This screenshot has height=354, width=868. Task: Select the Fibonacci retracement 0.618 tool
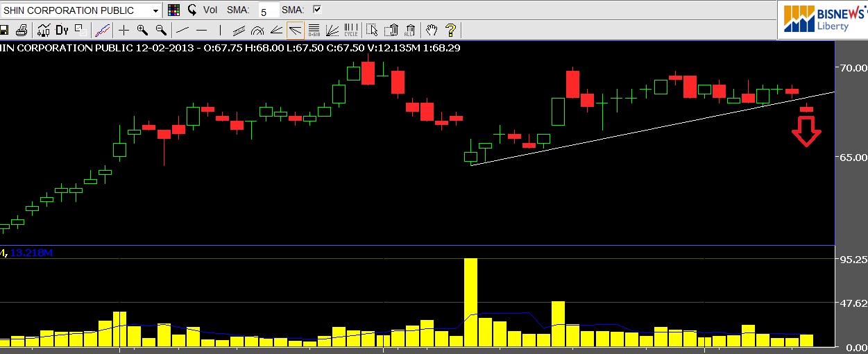tap(314, 30)
